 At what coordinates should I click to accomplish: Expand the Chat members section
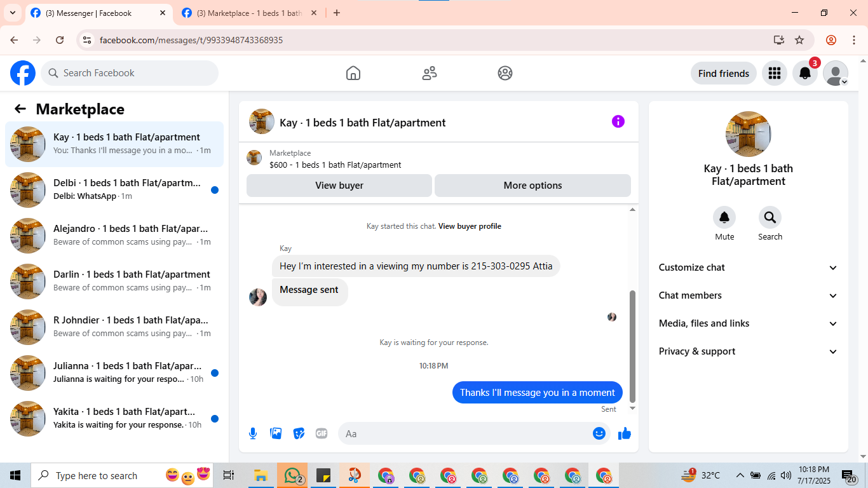pyautogui.click(x=749, y=295)
